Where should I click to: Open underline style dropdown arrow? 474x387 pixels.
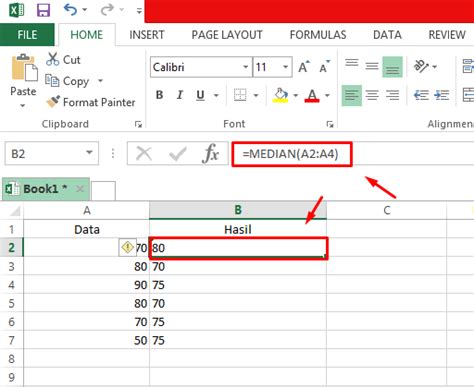(216, 96)
